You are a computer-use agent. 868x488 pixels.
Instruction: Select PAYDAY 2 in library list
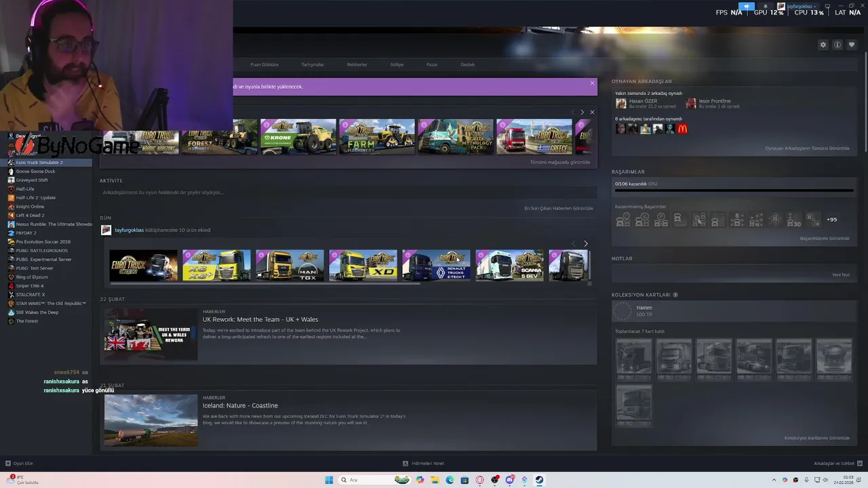47,233
